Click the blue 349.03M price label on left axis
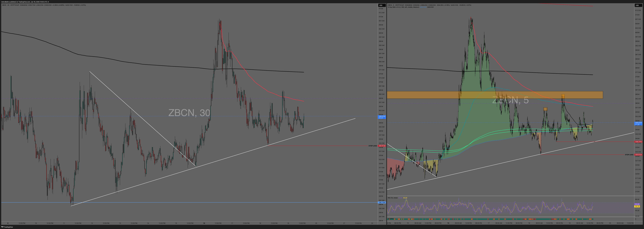Screen dimensions: 644x229 click(x=382, y=117)
